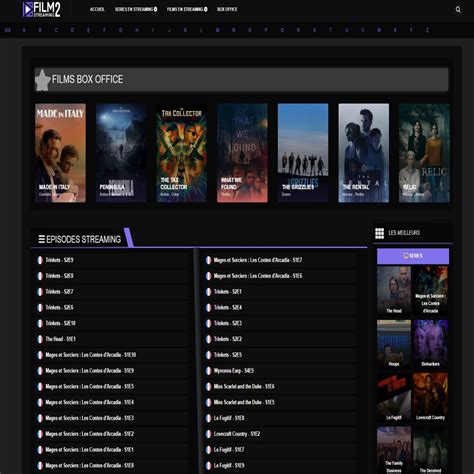Open The Rental movie poster

click(364, 153)
